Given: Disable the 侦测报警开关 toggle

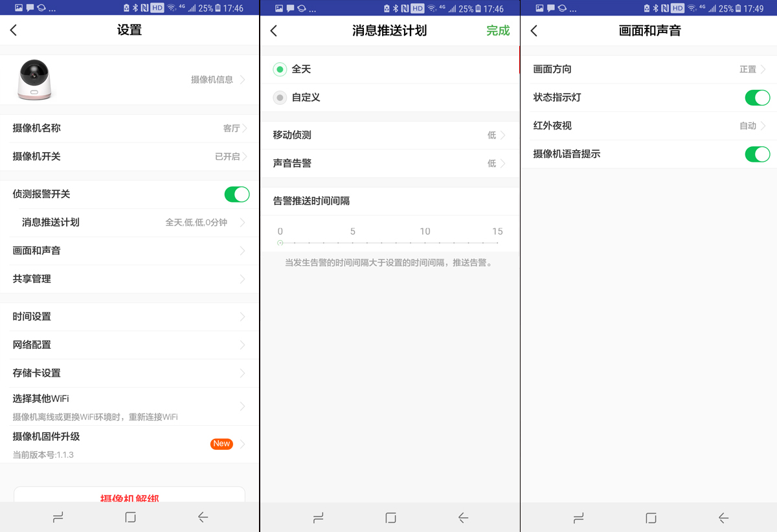Looking at the screenshot, I should [x=236, y=194].
